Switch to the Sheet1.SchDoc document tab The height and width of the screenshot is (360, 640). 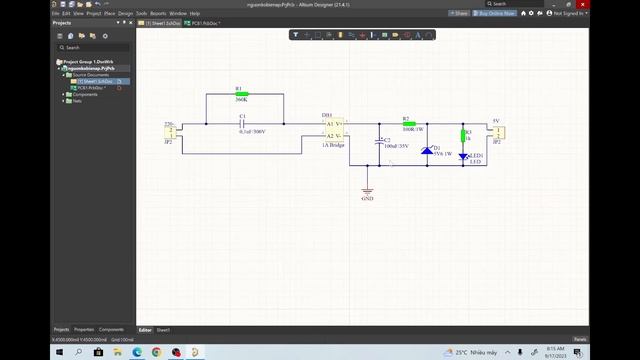(x=159, y=23)
